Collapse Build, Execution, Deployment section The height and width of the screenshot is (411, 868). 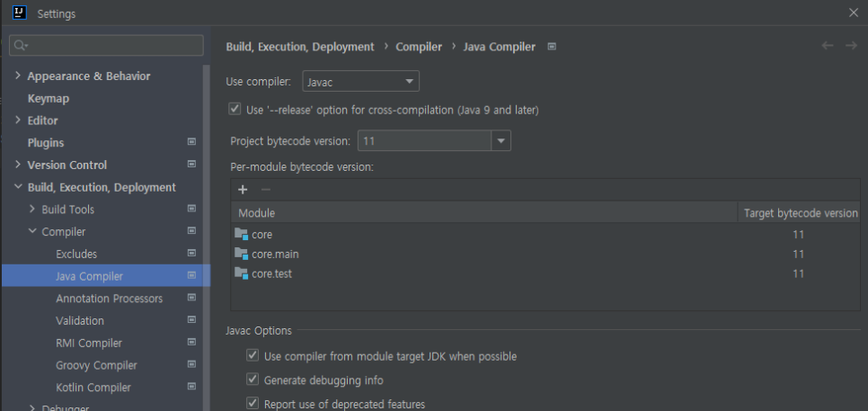[18, 187]
